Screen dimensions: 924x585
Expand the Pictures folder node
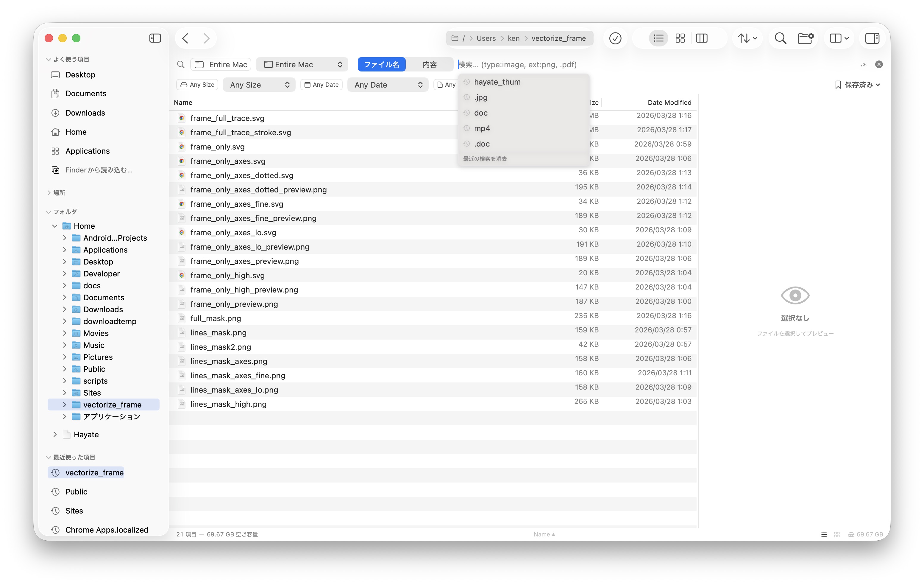coord(65,357)
